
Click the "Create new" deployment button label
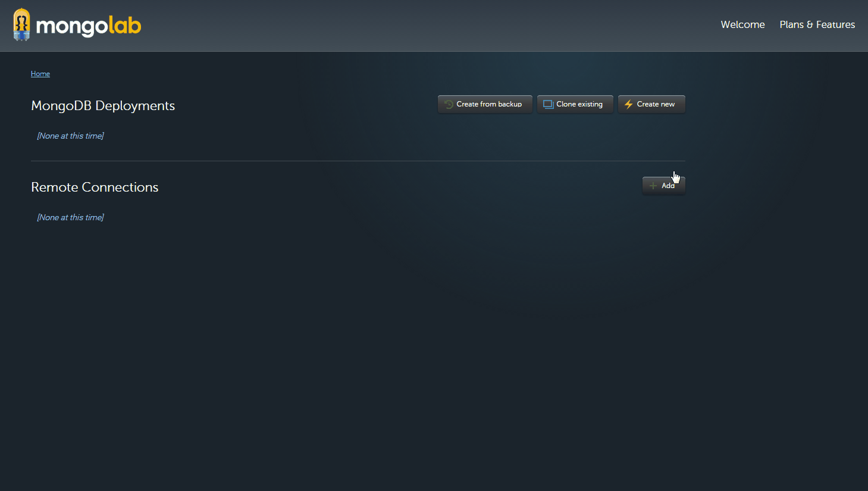[x=656, y=104]
